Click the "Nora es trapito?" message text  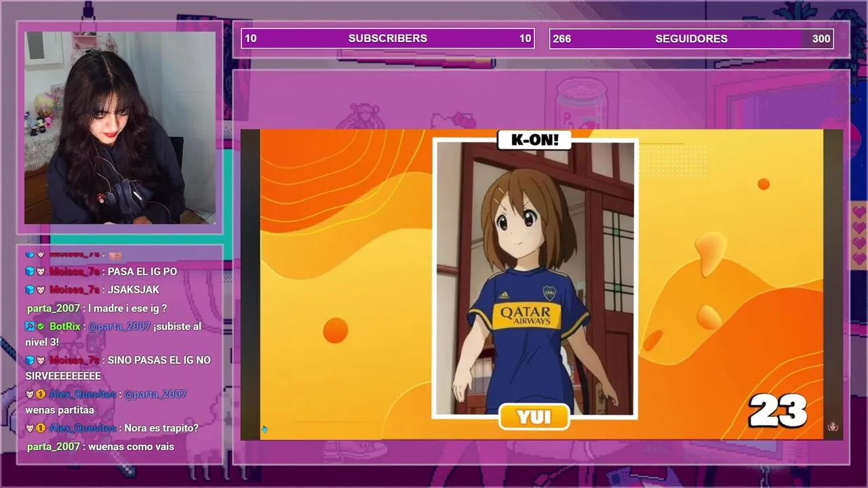161,428
